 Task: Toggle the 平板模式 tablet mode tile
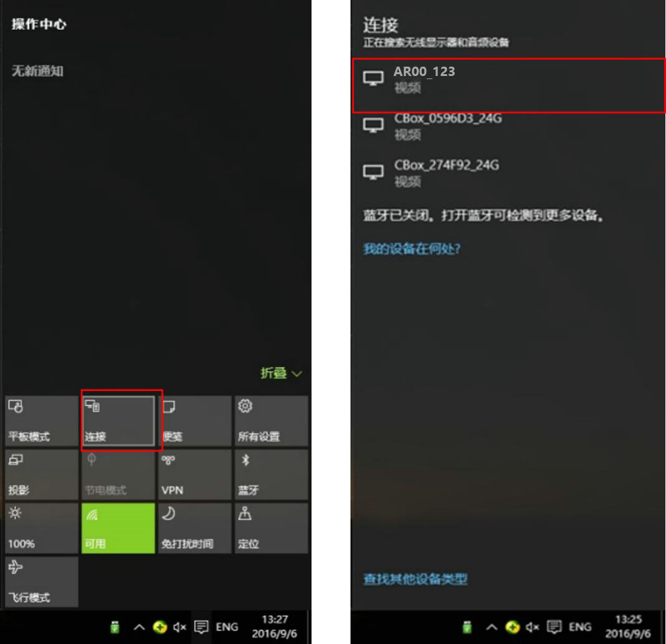(x=42, y=420)
